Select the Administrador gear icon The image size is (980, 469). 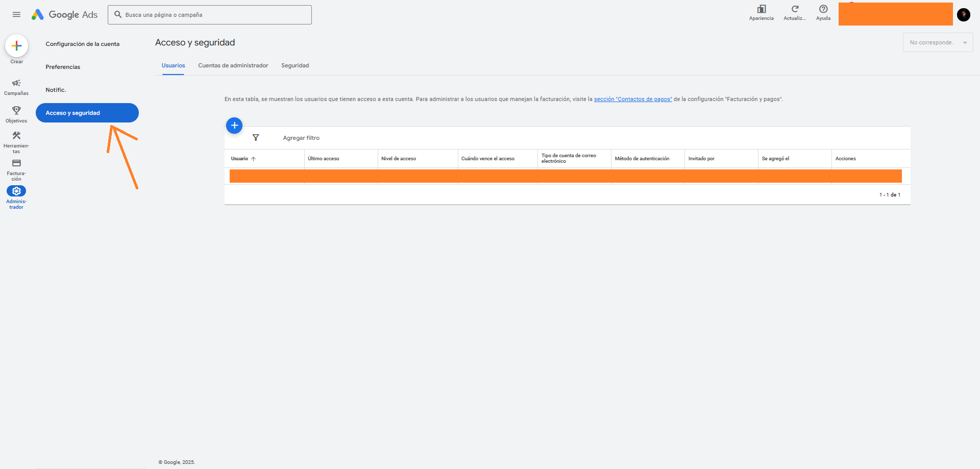[16, 190]
